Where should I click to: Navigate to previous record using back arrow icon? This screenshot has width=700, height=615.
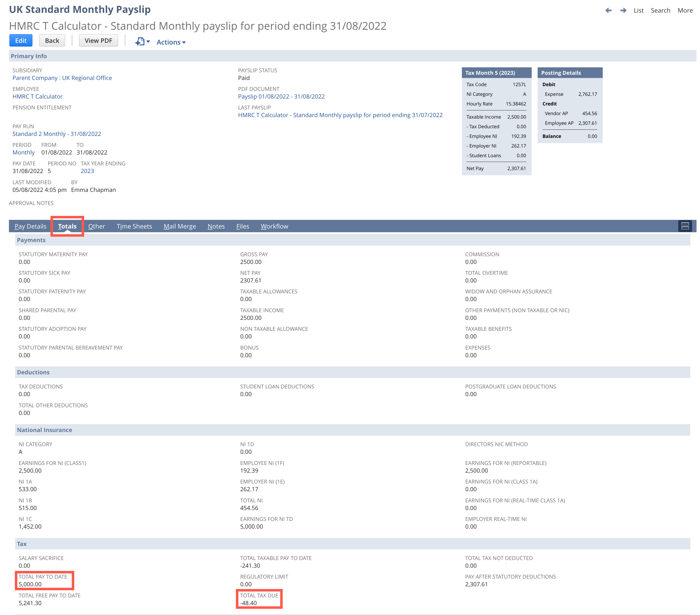pos(609,10)
